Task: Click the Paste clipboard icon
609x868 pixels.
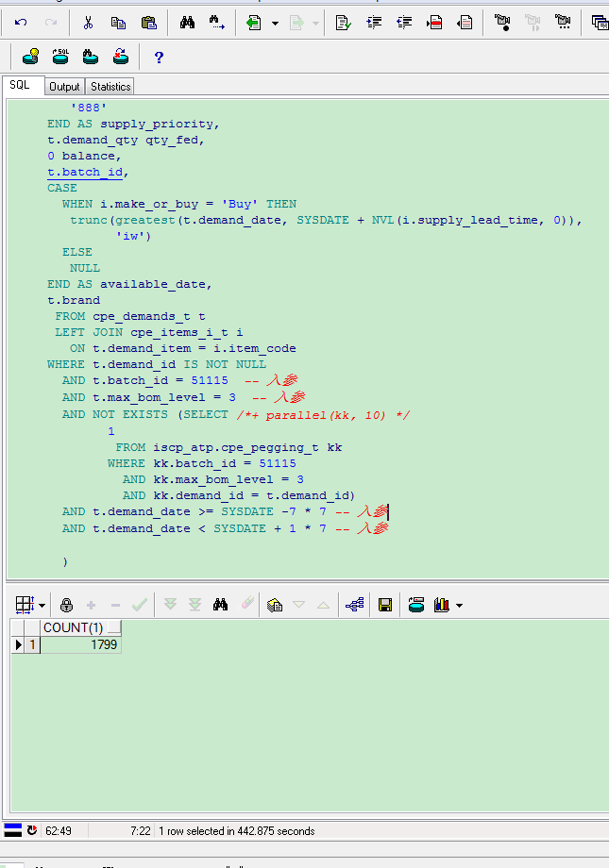Action: point(148,23)
